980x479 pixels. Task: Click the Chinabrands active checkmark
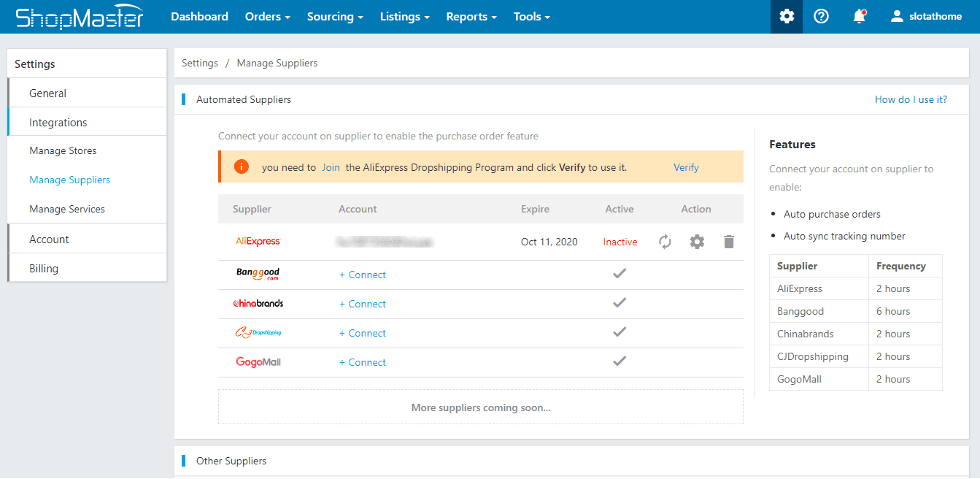pyautogui.click(x=620, y=303)
